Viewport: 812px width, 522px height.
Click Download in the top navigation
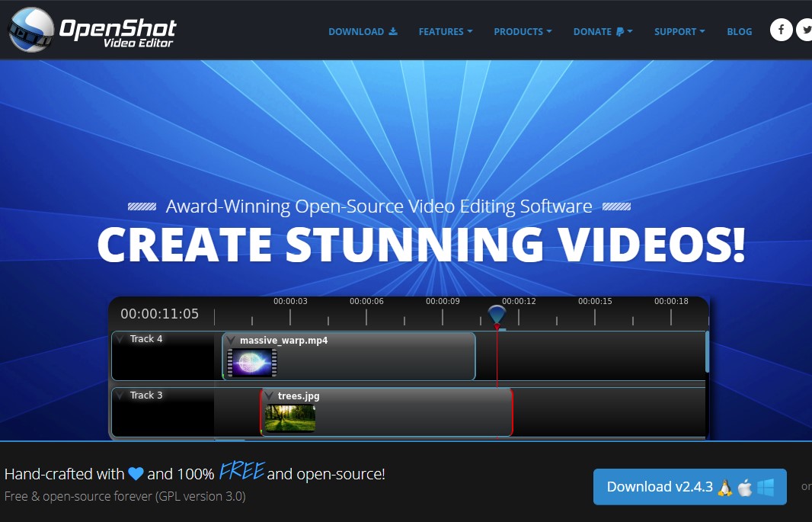(363, 32)
